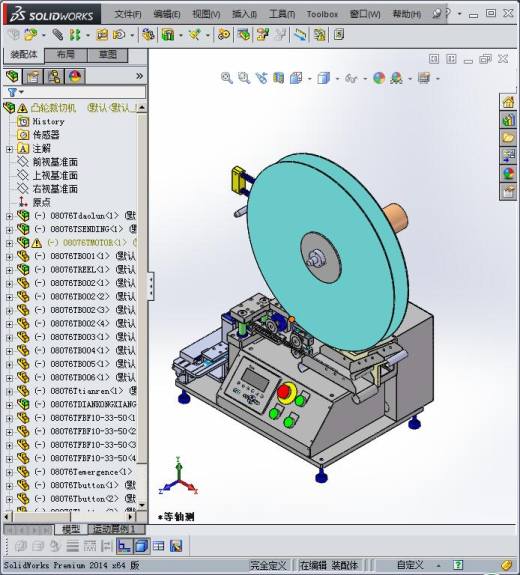Select the 前视基准面 plane in tree
The image size is (520, 575).
click(55, 162)
